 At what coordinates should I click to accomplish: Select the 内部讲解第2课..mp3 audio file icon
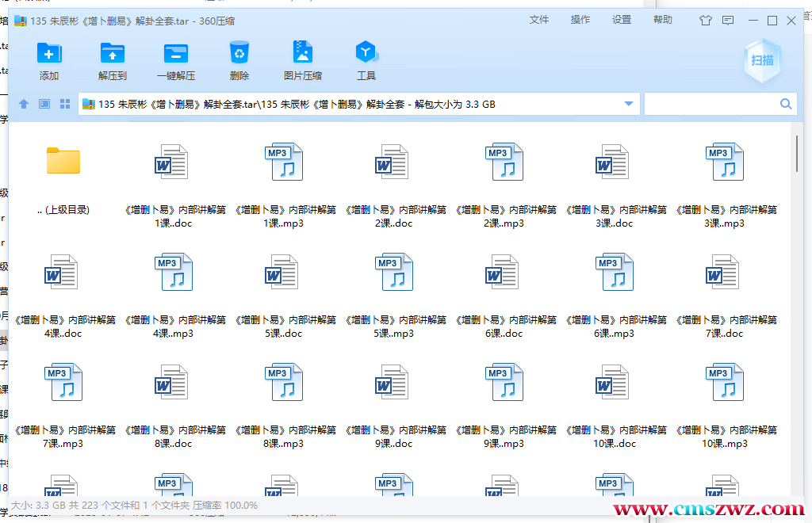(x=504, y=162)
